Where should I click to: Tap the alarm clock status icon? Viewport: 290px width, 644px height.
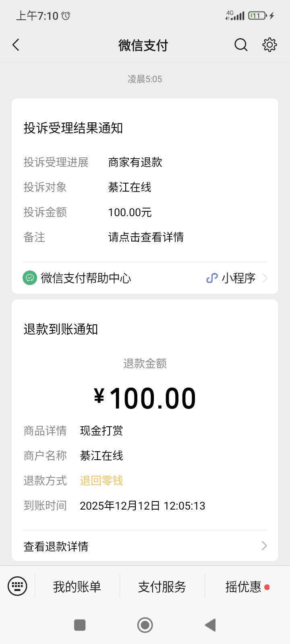(66, 16)
